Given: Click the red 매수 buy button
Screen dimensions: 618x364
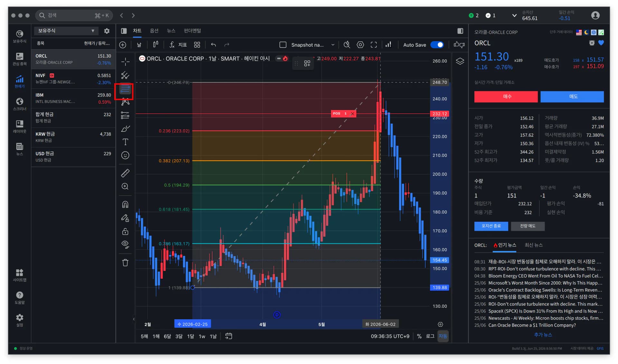Looking at the screenshot, I should tap(506, 97).
